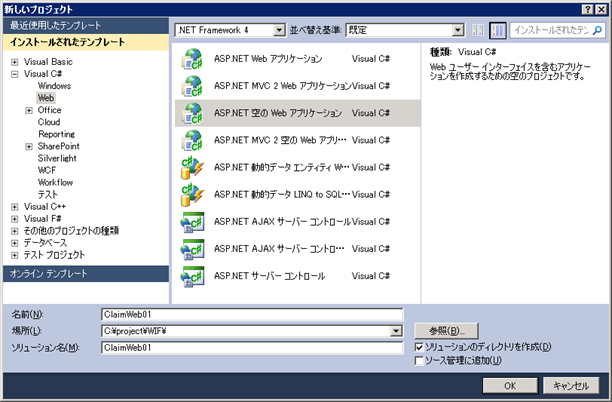The image size is (612, 402).
Task: Select ASP.NET サーバー コントロール template name
Action: pyautogui.click(x=269, y=276)
